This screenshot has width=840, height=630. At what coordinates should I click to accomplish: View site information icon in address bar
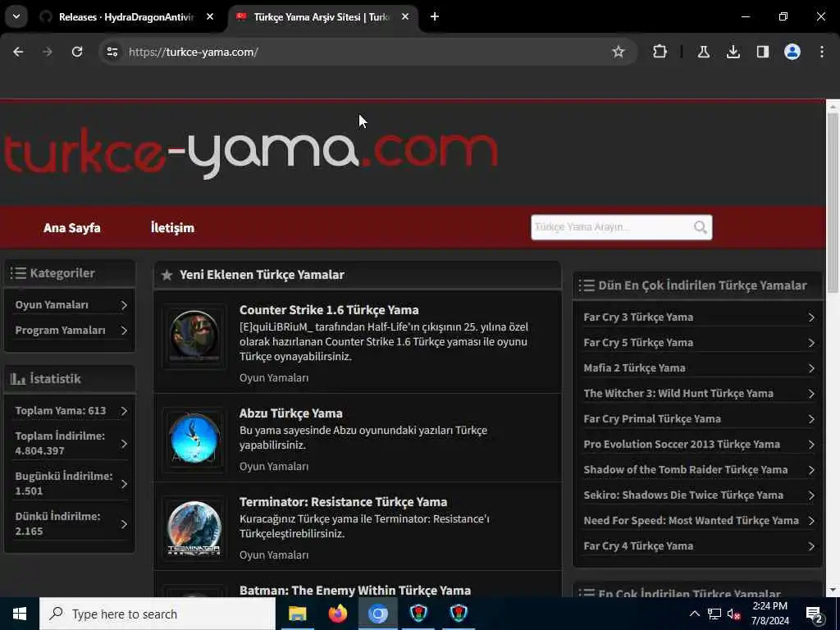[x=112, y=52]
